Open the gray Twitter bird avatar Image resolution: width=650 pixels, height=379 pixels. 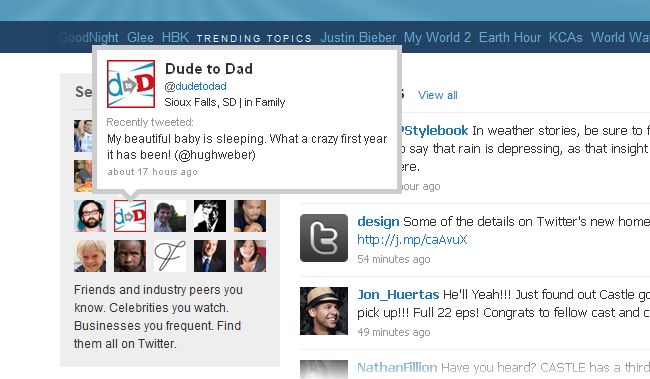coord(324,238)
